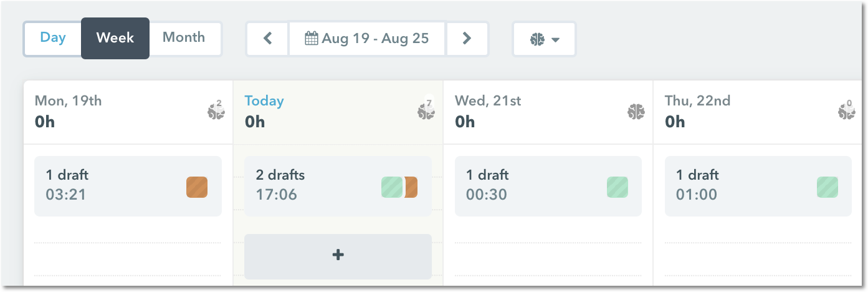Go to next week with right arrow
Image resolution: width=868 pixels, height=292 pixels.
point(467,39)
